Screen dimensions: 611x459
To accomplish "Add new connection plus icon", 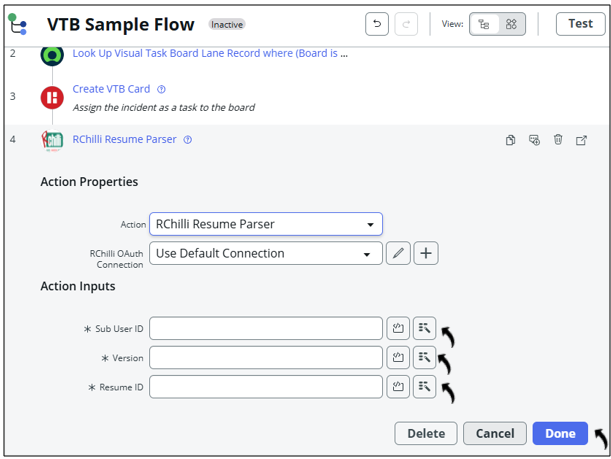I will [x=426, y=253].
